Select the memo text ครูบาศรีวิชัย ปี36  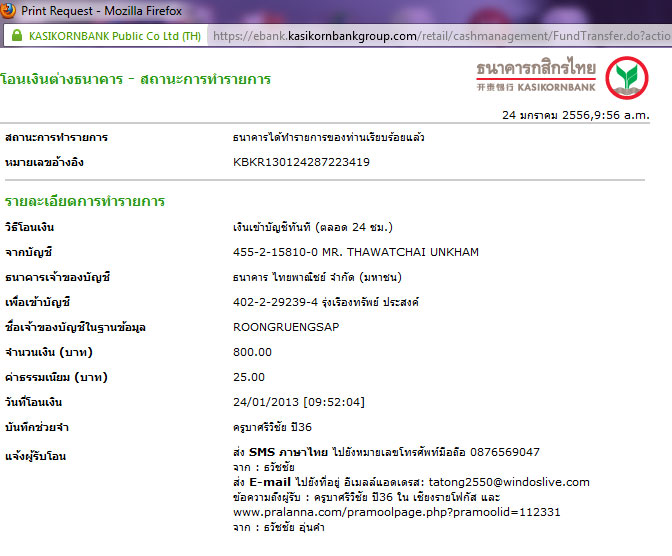click(273, 427)
